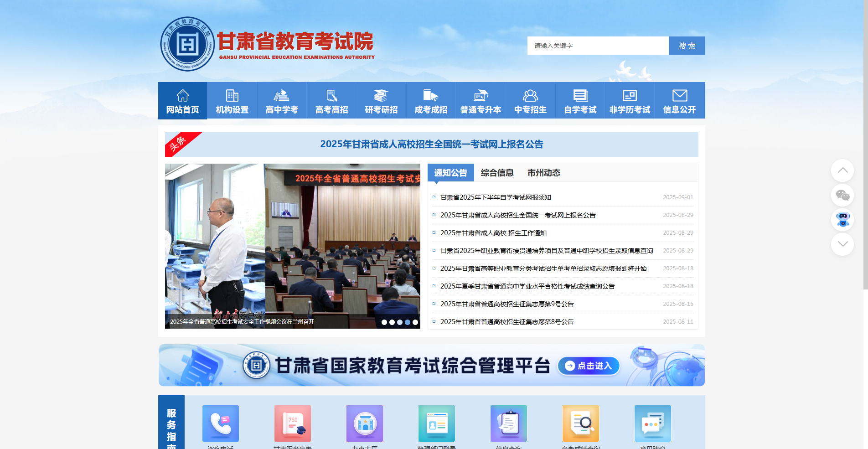
Task: Open the AI robot assistant icon
Action: (x=843, y=220)
